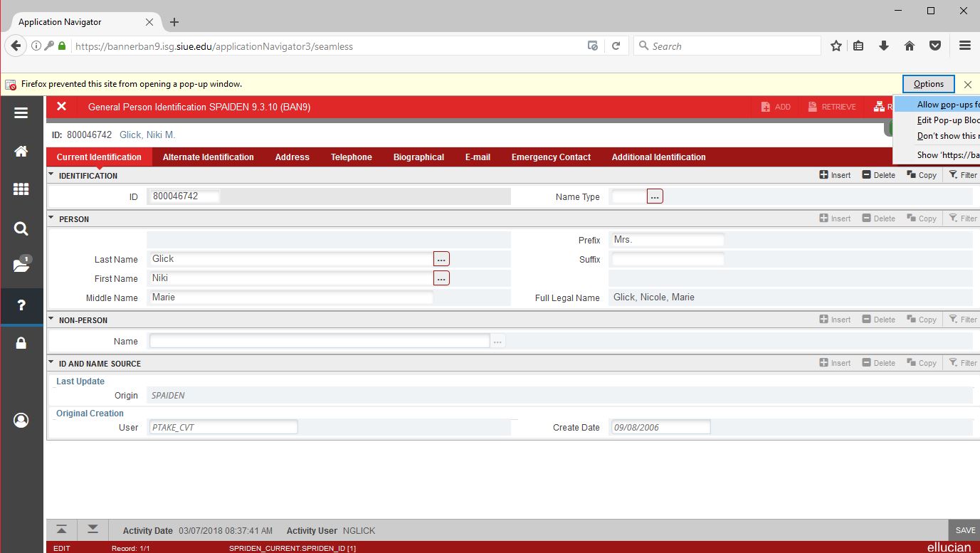Click the sidebar sign out lock icon
The height and width of the screenshot is (553, 980).
[21, 344]
